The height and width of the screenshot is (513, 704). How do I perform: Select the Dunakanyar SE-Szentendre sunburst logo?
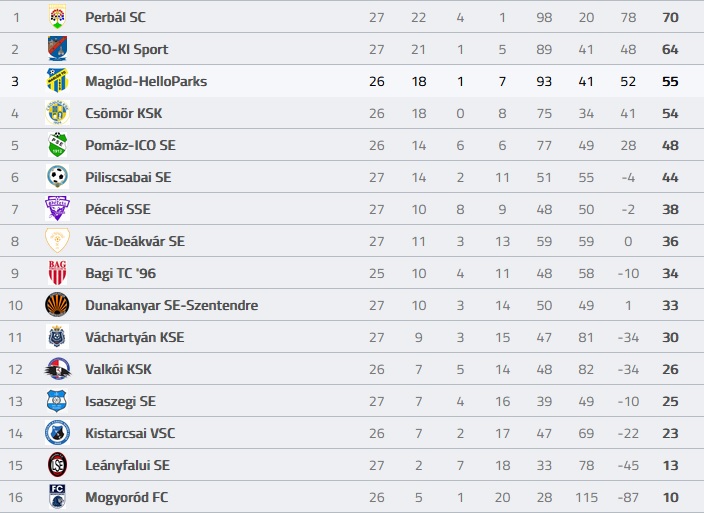(57, 305)
